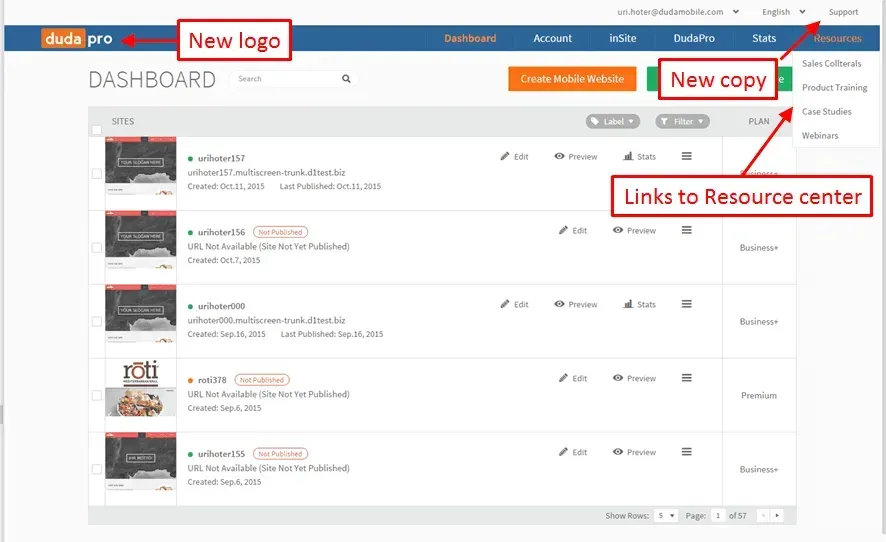Click Not Published badge on urihoter155
Viewport: 886px width, 542px height.
tap(280, 454)
